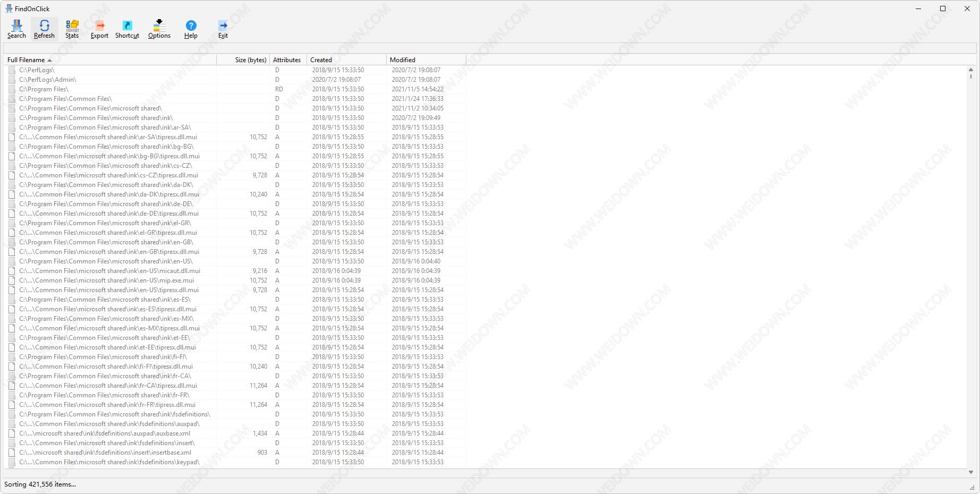This screenshot has height=494, width=980.
Task: Select the ink\fr-FR\tipresx.dll.mui file row
Action: (235, 405)
